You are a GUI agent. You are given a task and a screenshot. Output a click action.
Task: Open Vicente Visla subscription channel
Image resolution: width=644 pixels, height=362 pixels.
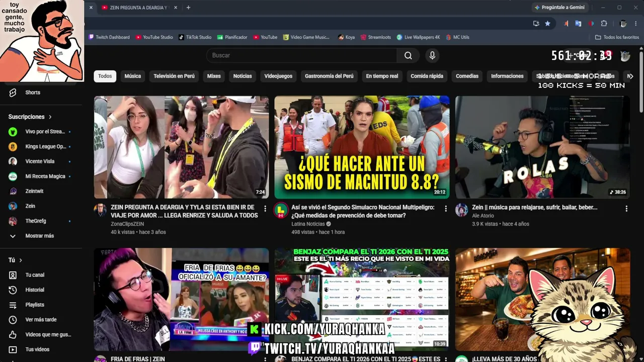click(x=41, y=161)
